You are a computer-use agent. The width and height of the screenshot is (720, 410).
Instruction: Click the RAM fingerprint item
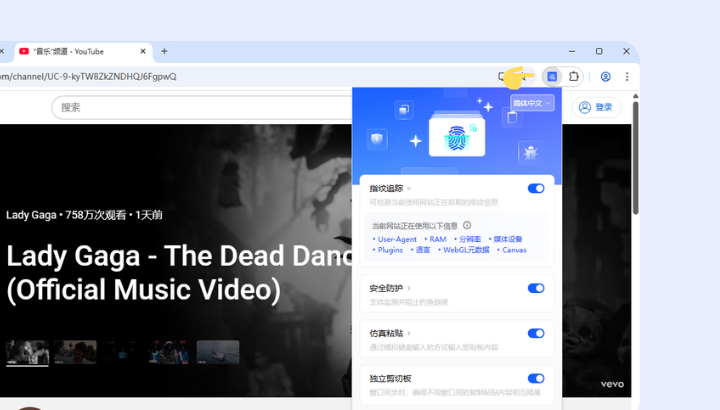tap(438, 239)
